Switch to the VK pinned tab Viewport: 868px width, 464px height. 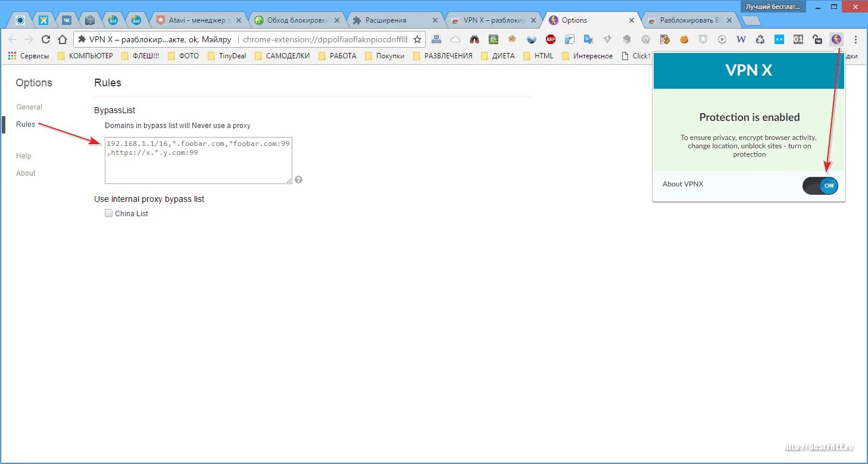point(67,20)
